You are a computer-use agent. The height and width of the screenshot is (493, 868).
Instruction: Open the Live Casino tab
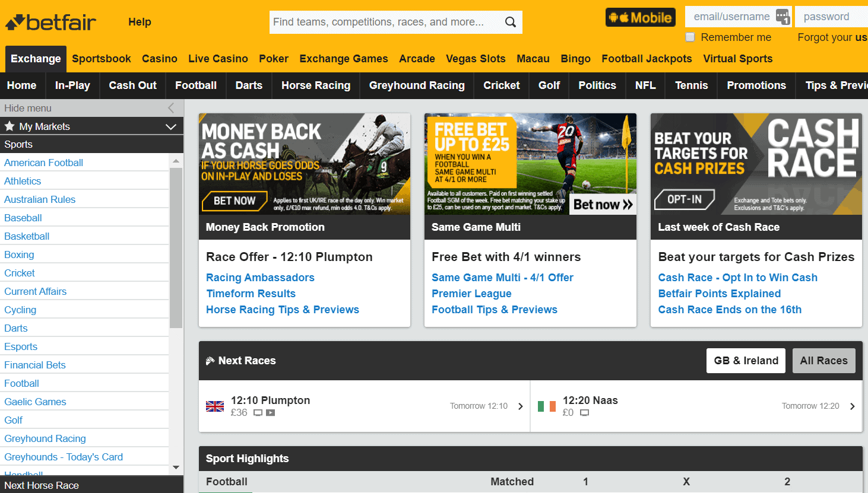218,59
